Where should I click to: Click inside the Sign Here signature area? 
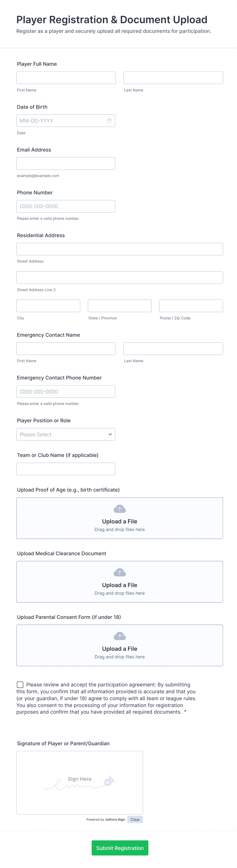[80, 782]
